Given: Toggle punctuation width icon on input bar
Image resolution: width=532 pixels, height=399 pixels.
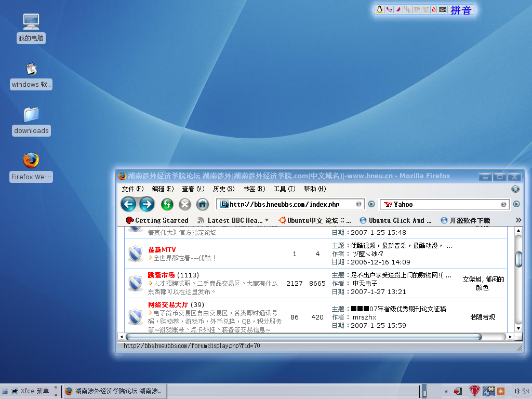Looking at the screenshot, I should click(x=389, y=9).
